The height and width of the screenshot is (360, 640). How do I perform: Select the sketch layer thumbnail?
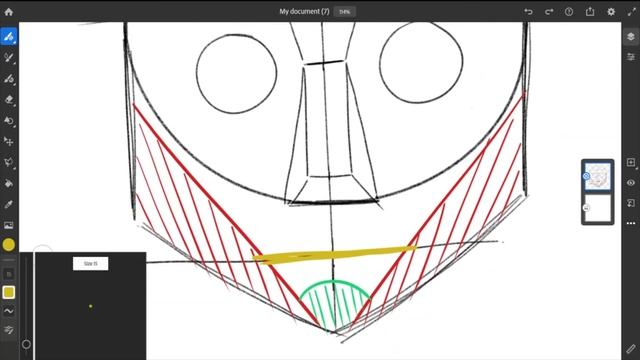[598, 176]
